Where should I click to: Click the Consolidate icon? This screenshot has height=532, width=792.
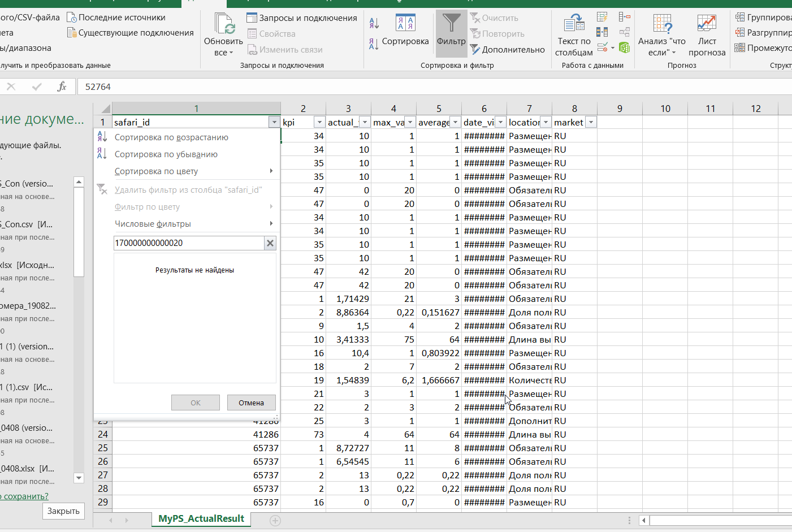point(625,17)
